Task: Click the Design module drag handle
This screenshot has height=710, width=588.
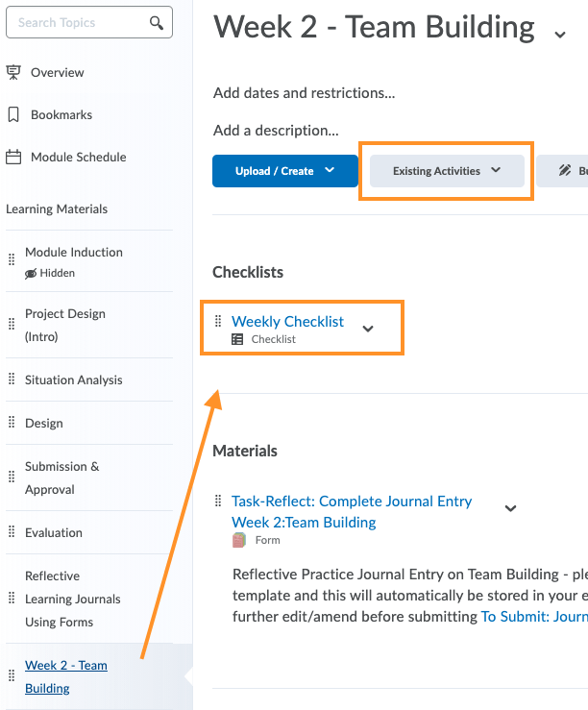Action: pos(12,424)
